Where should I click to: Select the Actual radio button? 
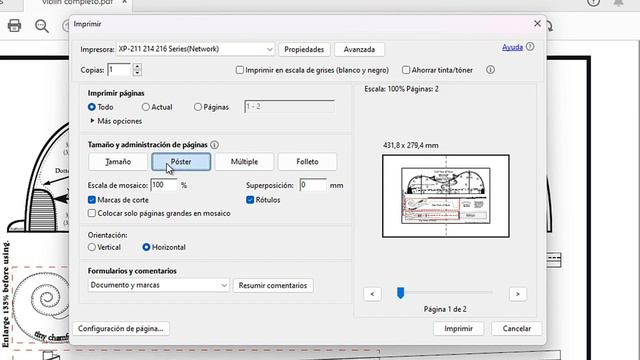click(146, 107)
